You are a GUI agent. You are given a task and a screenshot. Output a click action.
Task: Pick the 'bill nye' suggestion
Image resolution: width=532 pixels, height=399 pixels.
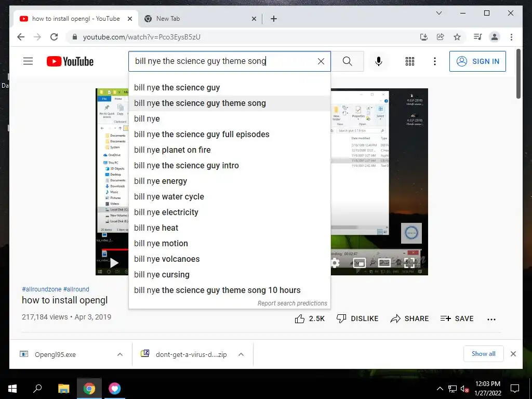point(230,119)
